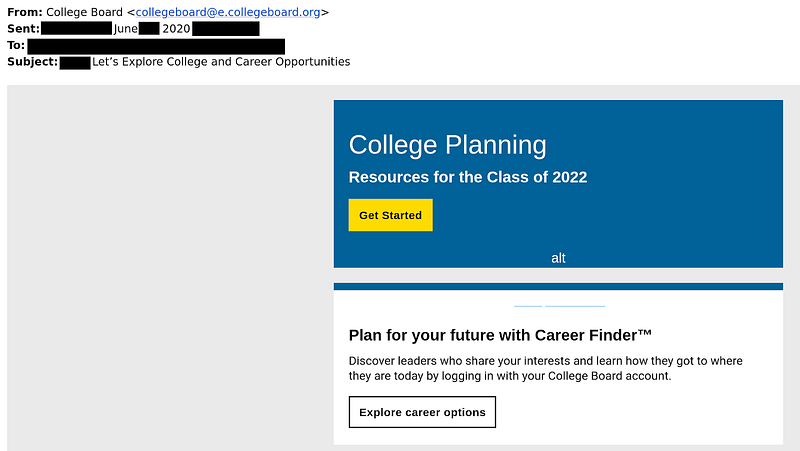Click the redacted recipient block in To line
Screen dimensions: 800x451
[x=156, y=46]
